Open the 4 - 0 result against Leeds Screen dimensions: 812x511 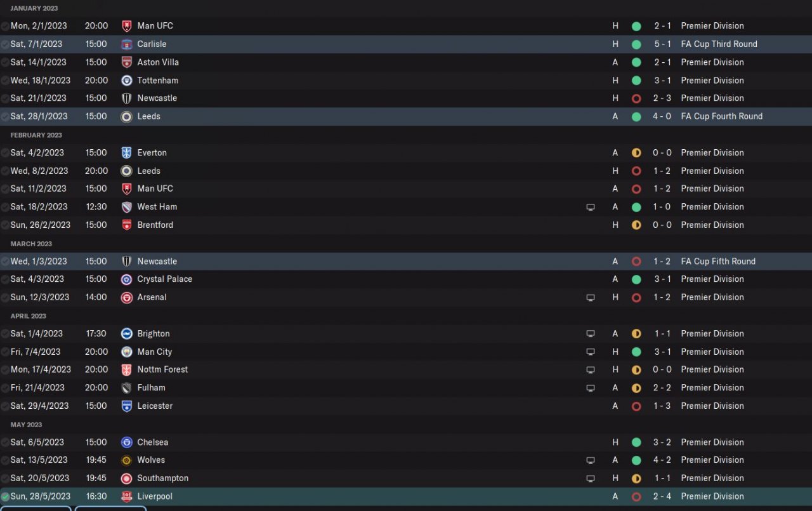(662, 117)
